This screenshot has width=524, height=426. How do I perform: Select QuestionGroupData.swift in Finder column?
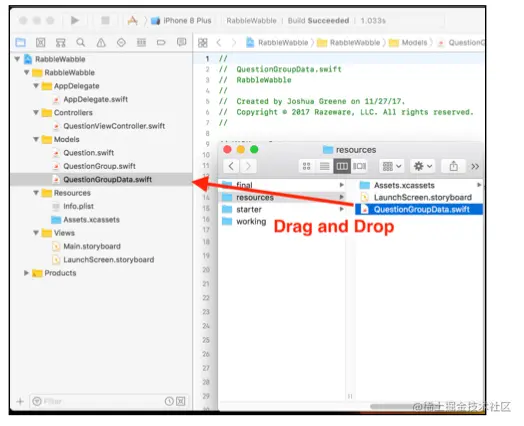[419, 209]
